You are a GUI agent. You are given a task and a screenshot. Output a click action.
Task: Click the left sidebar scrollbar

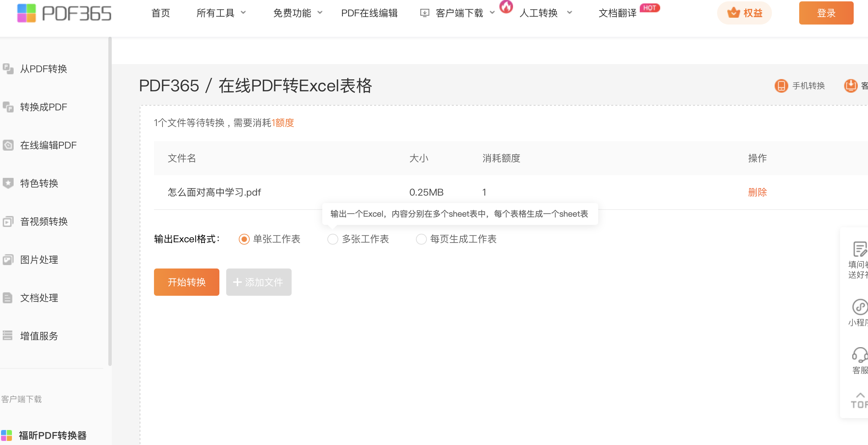click(110, 201)
